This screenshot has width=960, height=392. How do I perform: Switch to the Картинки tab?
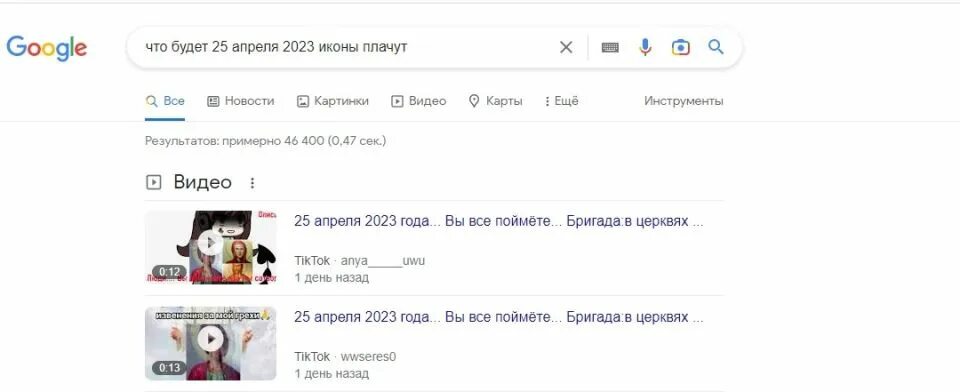332,101
